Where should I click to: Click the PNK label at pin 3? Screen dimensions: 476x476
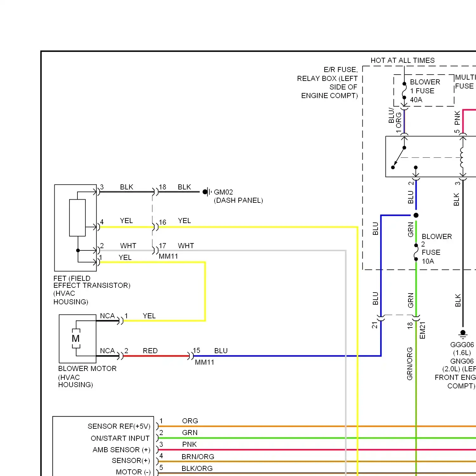coord(189,444)
